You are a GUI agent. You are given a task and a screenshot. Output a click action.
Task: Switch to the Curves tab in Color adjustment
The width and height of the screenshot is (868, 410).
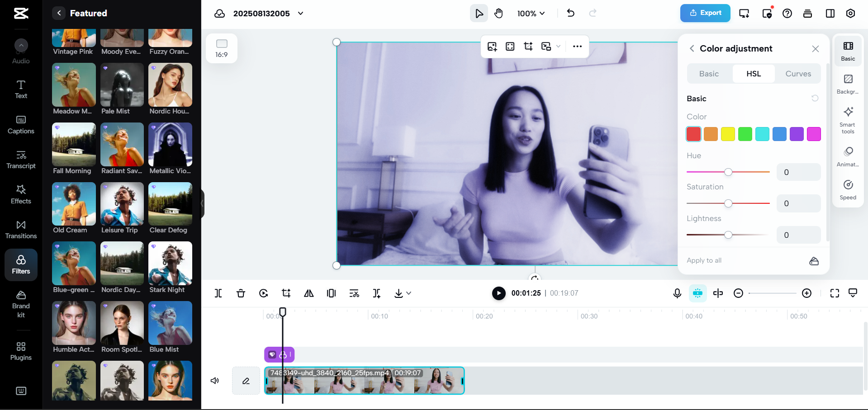coord(797,73)
